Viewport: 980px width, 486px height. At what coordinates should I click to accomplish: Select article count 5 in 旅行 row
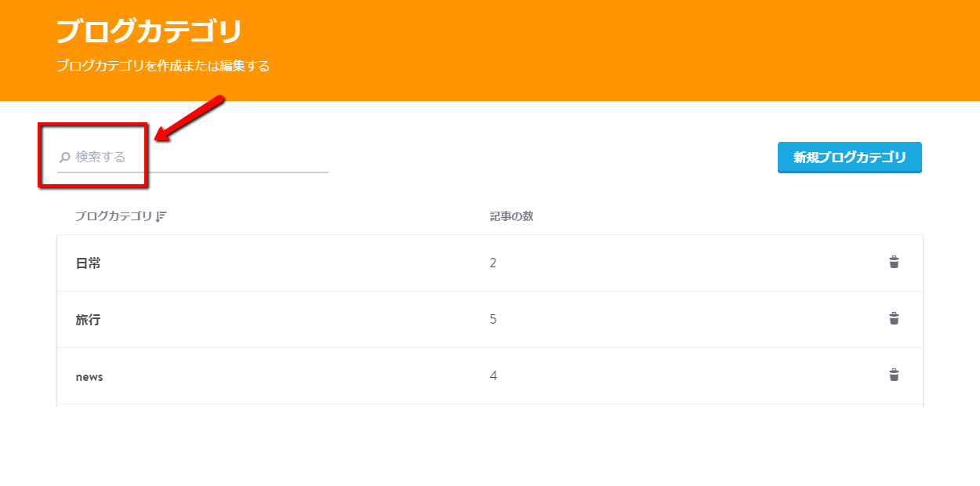493,320
